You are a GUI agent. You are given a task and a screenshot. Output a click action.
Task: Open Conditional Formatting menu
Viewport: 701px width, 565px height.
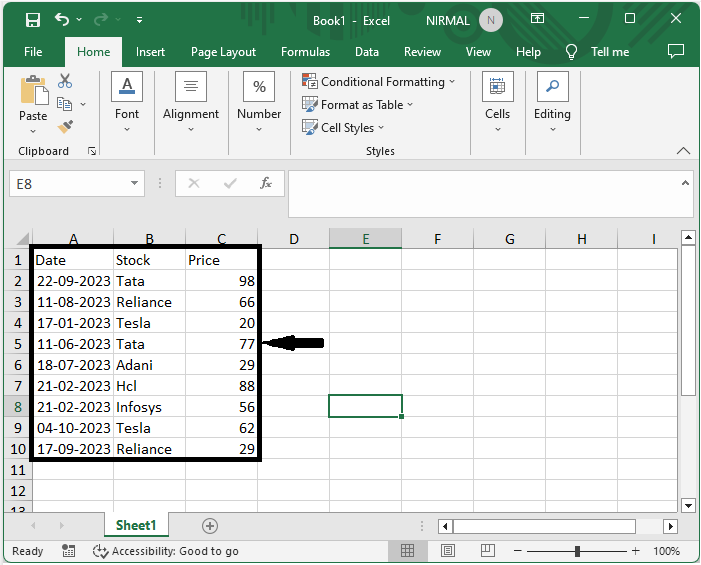(379, 82)
